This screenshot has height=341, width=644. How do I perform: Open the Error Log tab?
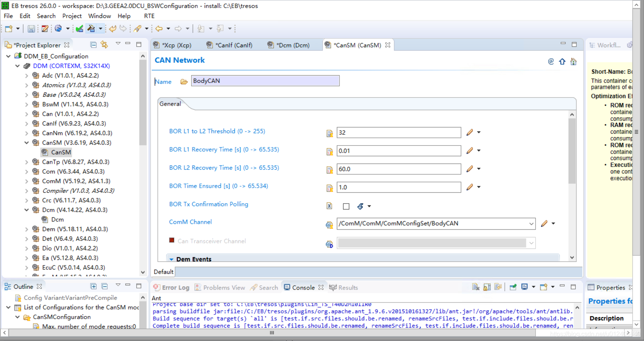171,287
